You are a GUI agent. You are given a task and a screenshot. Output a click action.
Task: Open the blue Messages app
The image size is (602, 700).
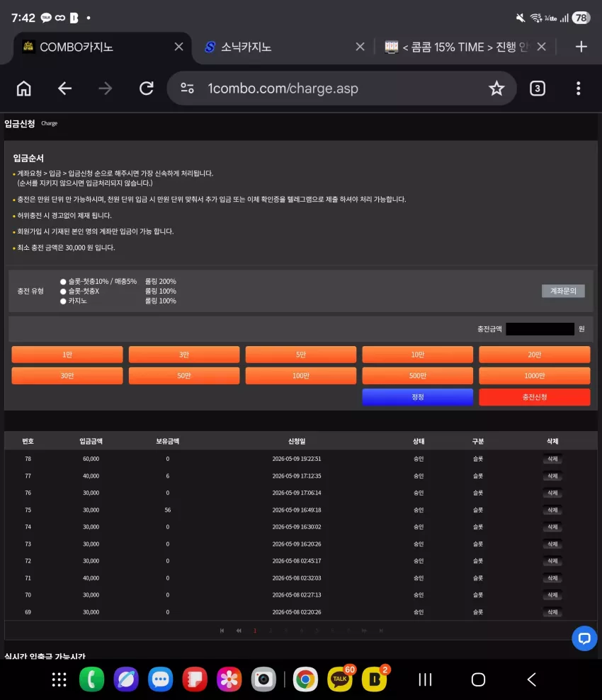(x=160, y=679)
